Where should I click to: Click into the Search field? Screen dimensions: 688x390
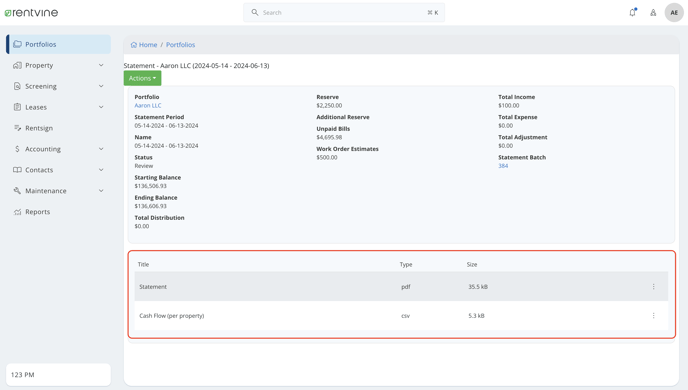coord(344,12)
